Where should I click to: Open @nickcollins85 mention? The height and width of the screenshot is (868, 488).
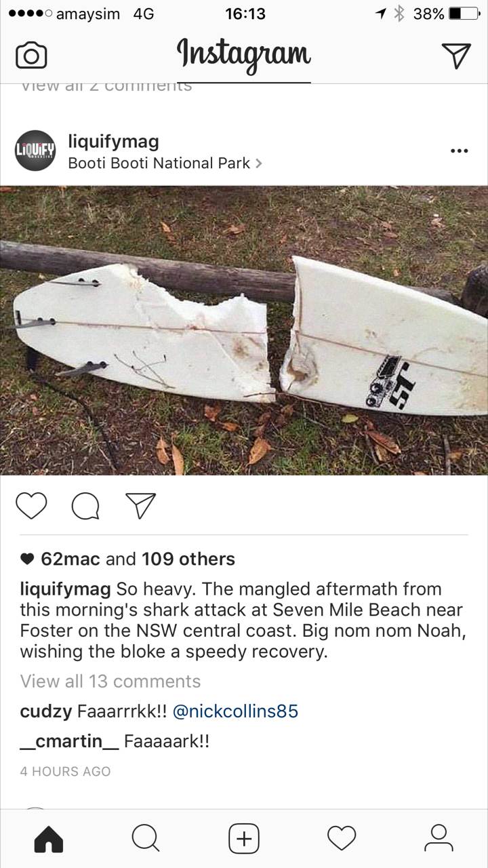(235, 711)
